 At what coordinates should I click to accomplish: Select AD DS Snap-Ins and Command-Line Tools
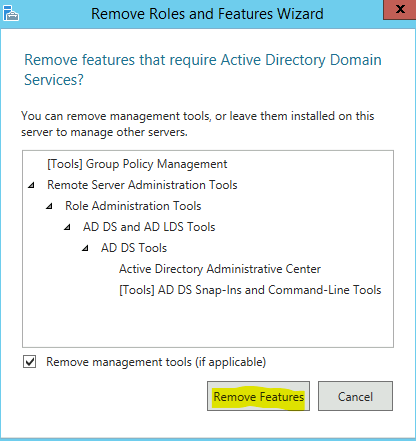point(250,290)
